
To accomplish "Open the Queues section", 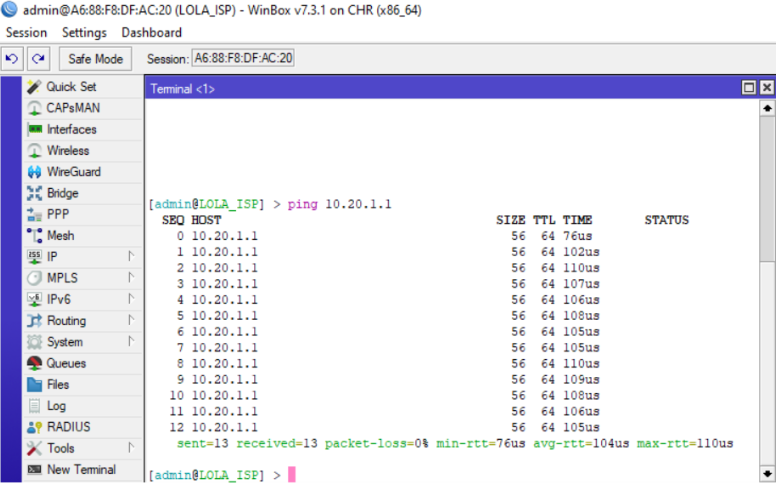I will [66, 363].
